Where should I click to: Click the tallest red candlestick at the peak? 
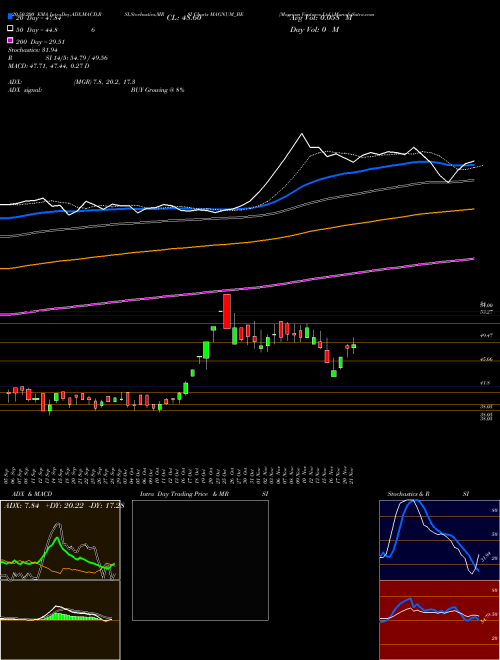point(226,311)
